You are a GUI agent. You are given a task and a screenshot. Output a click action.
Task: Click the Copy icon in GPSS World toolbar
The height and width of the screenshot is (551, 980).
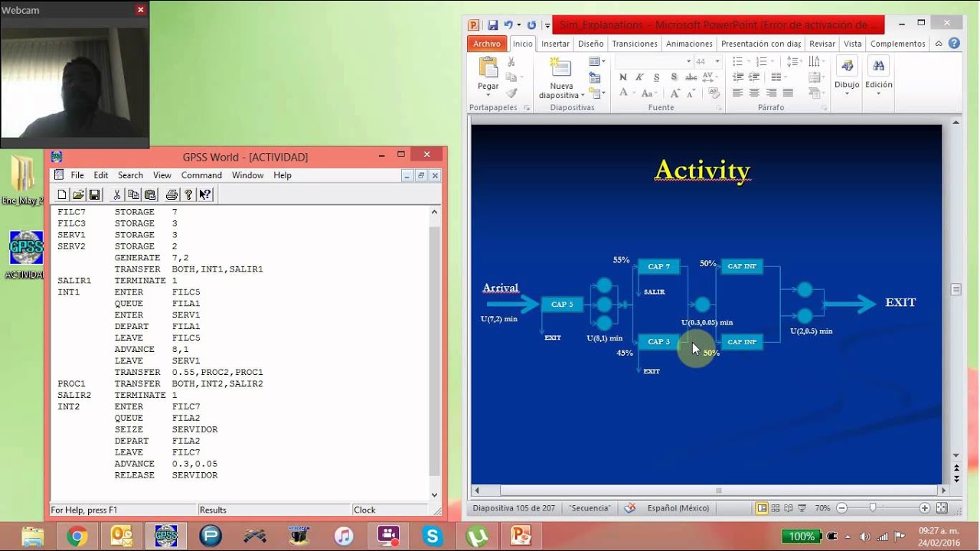click(133, 195)
